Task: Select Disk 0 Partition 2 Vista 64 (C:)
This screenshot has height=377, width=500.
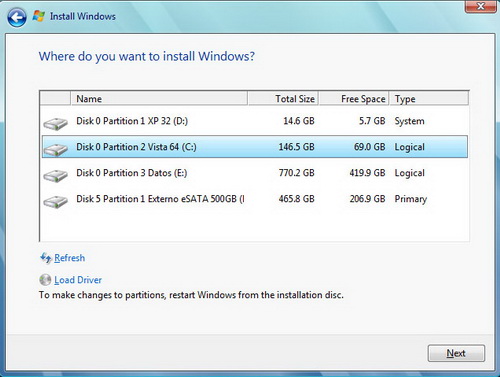Action: [x=255, y=147]
